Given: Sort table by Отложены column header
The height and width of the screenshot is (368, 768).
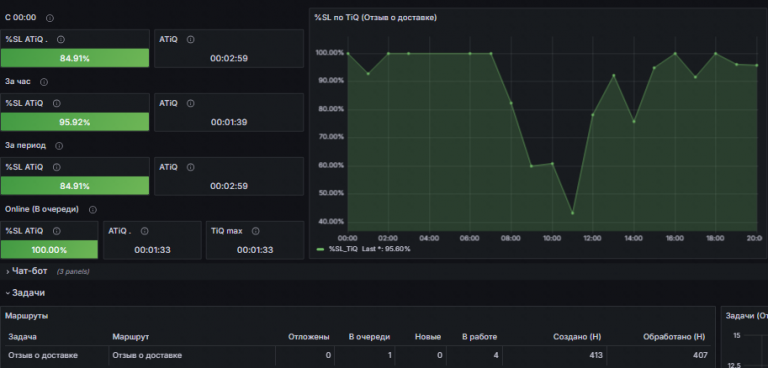Looking at the screenshot, I should pos(309,337).
